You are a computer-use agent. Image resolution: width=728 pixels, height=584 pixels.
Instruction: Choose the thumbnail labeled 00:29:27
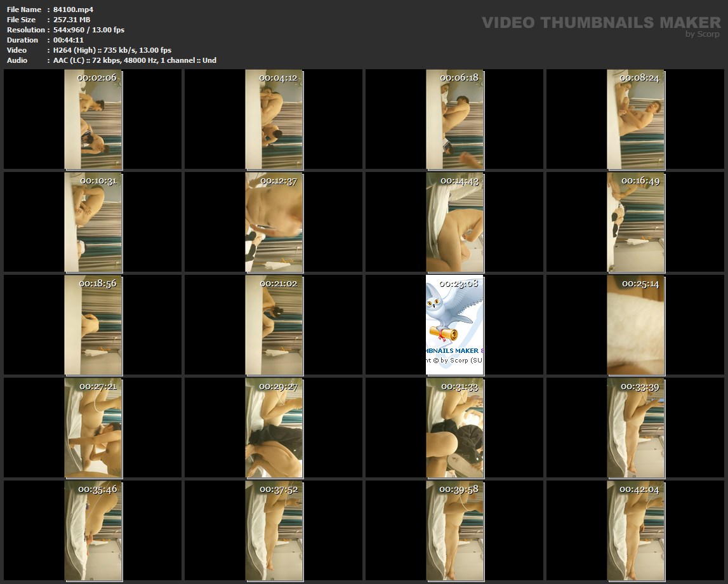click(x=274, y=428)
